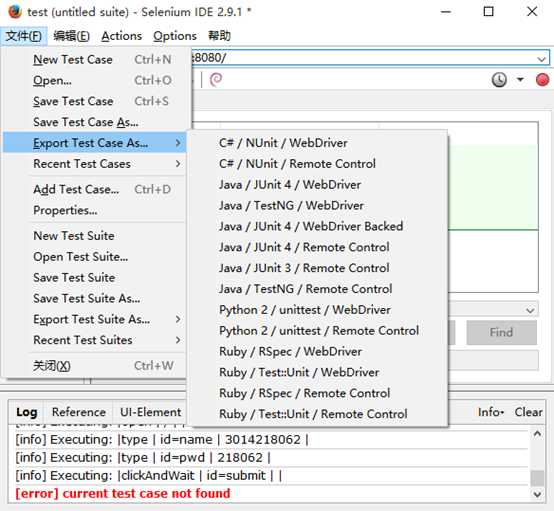
Task: Click the log scrollbar up arrow
Action: click(x=537, y=434)
